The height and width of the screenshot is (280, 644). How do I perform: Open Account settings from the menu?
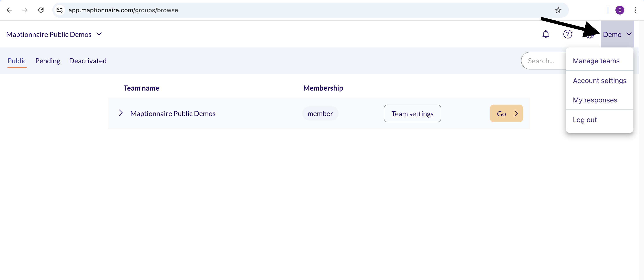pos(599,81)
